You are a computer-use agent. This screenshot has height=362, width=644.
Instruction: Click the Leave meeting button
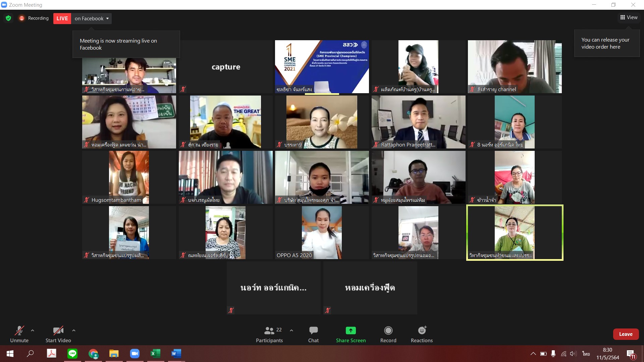(x=626, y=334)
